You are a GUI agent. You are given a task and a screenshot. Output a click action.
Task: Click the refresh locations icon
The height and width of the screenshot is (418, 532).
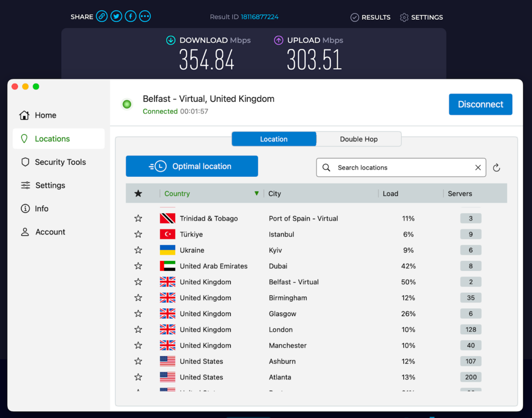click(496, 168)
